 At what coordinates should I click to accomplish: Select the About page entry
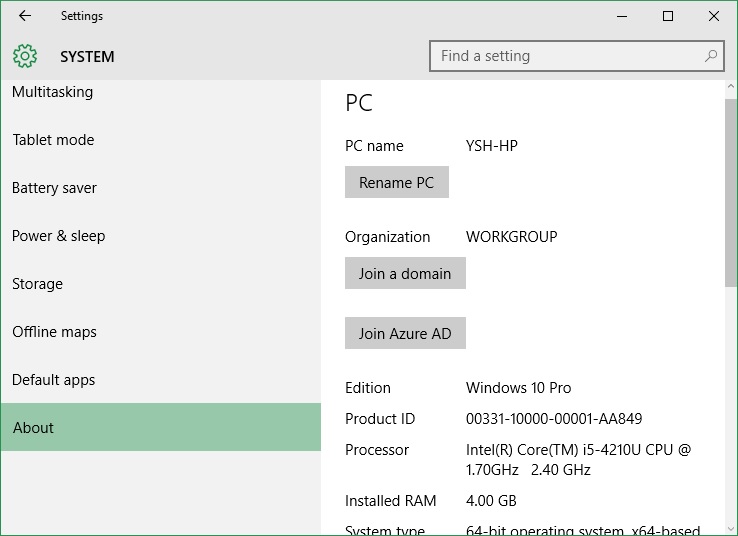(x=161, y=427)
